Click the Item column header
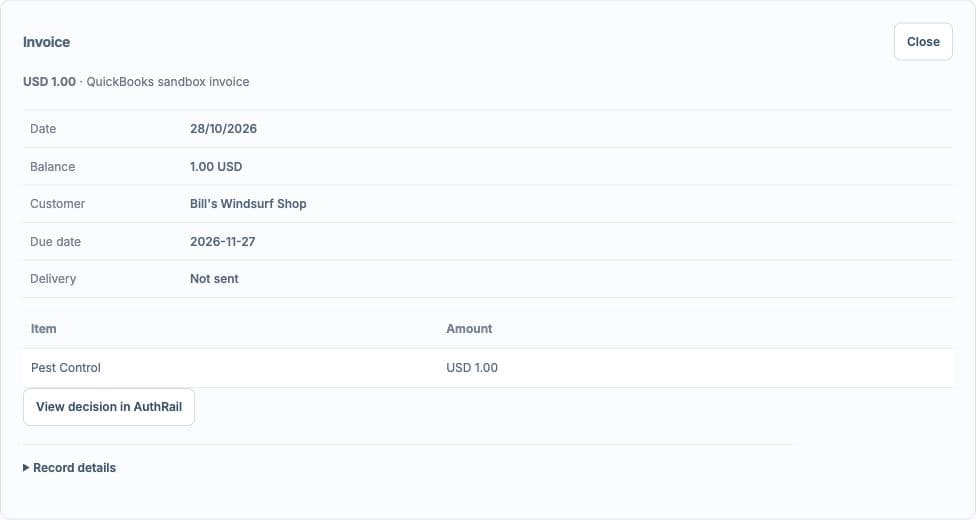 (x=44, y=329)
